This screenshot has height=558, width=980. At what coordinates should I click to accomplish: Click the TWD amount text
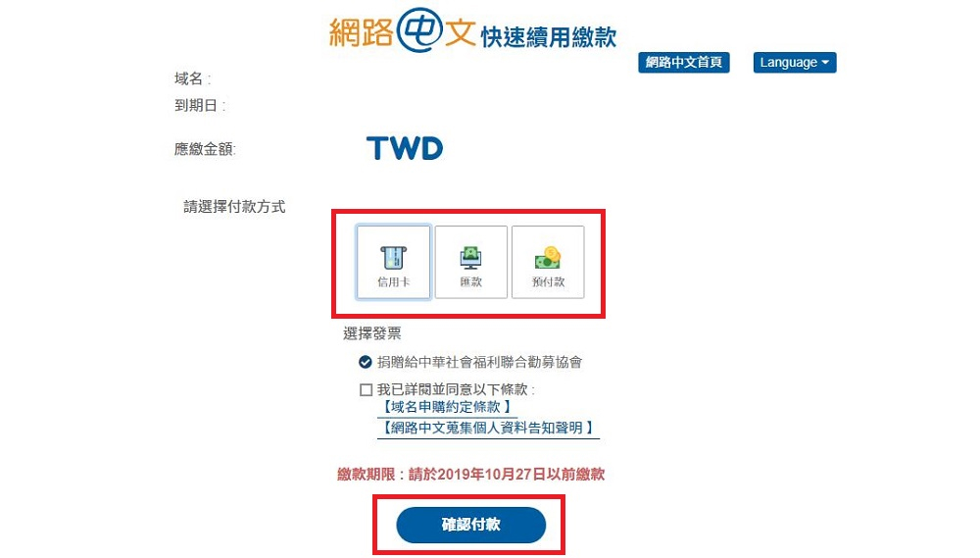(405, 148)
